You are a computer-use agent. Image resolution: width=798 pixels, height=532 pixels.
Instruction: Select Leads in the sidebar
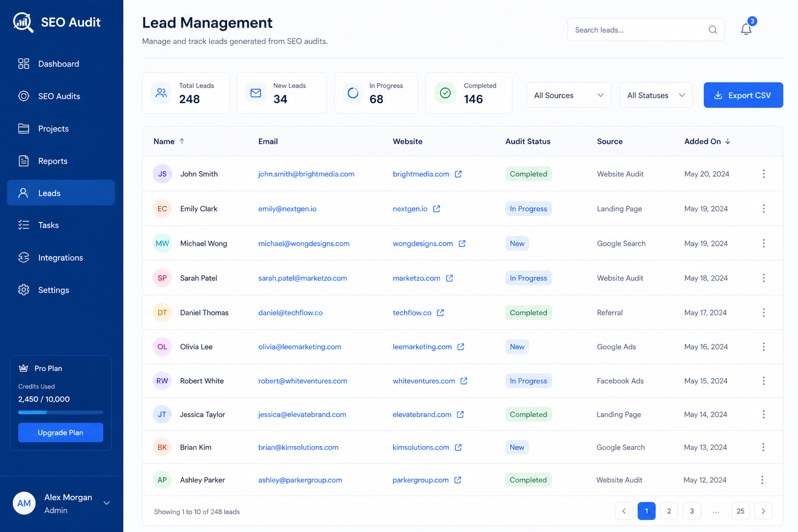coord(61,193)
